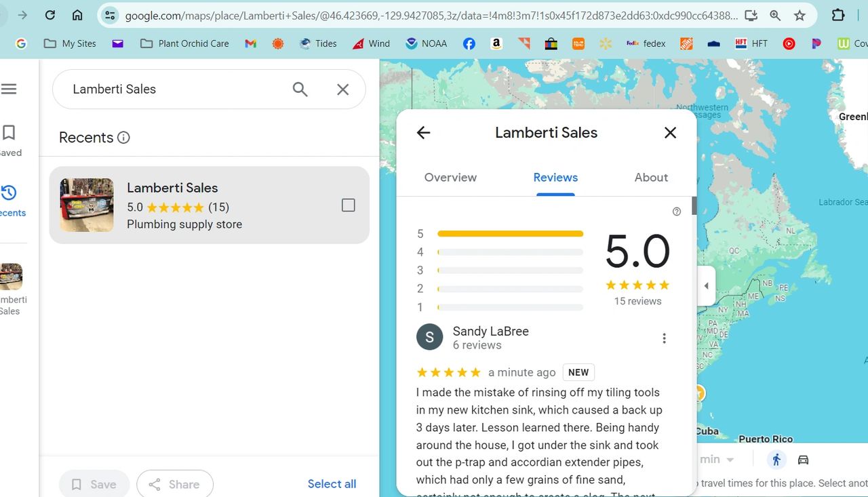Open more options for Sandy LaBree's review
This screenshot has width=868, height=497.
(664, 338)
